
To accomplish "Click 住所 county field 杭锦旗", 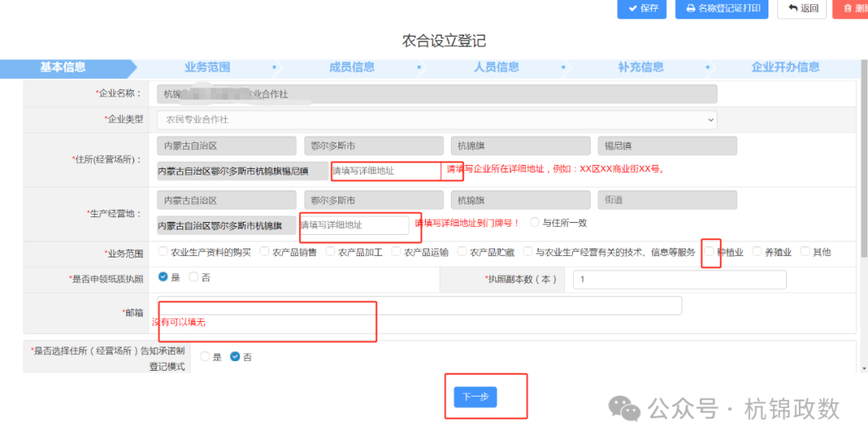I will 520,146.
